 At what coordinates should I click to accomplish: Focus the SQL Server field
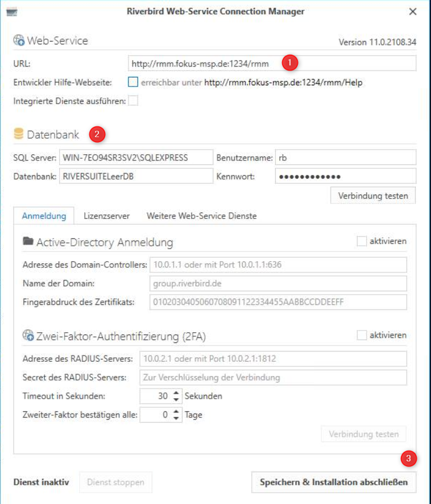coord(136,158)
